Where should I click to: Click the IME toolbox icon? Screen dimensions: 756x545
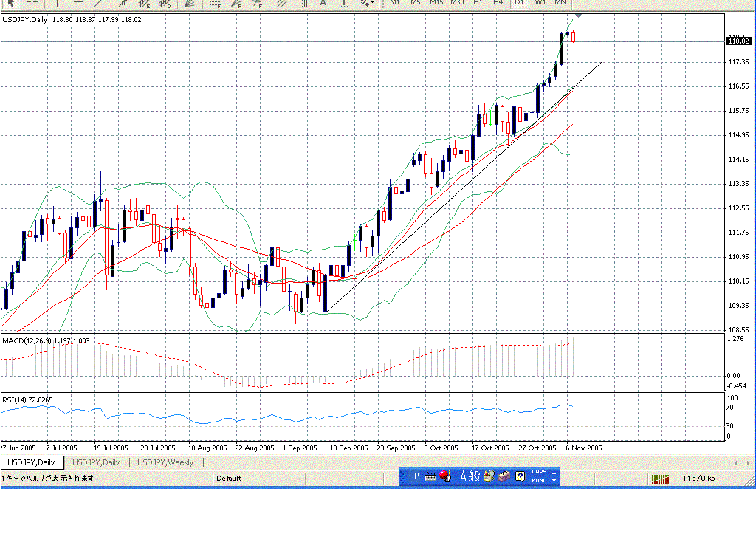(x=504, y=477)
